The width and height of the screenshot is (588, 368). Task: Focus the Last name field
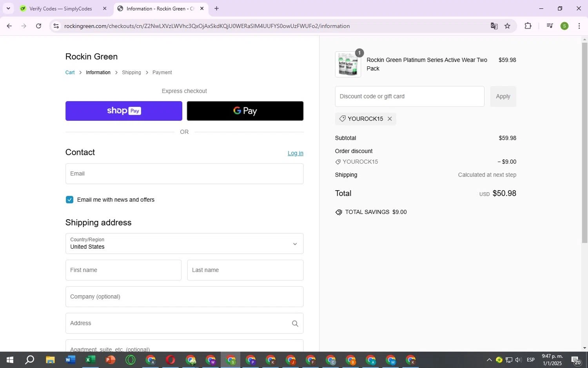coord(245,270)
